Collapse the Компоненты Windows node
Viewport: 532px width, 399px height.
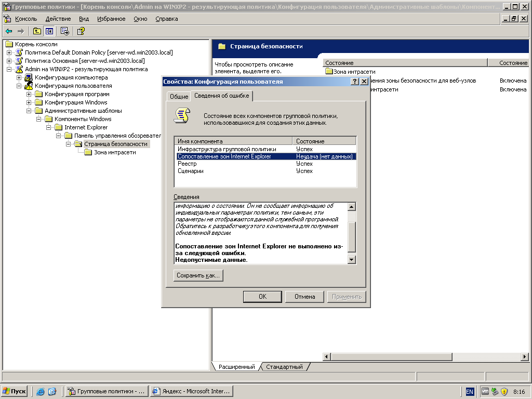coord(38,119)
